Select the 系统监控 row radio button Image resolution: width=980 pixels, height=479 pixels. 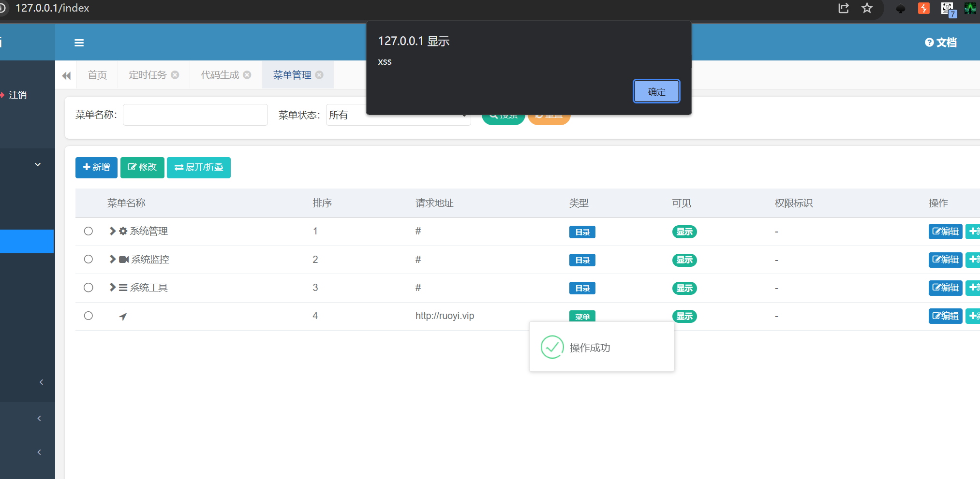tap(89, 259)
